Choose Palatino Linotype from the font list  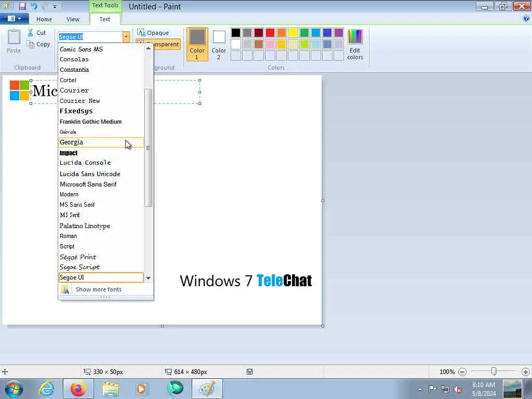101,226
